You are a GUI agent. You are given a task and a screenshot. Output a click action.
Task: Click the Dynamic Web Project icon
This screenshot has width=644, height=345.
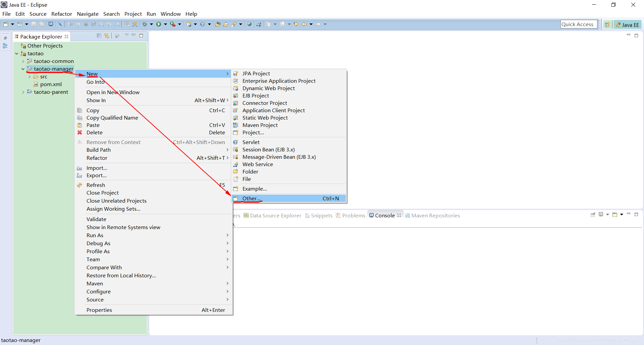click(236, 88)
